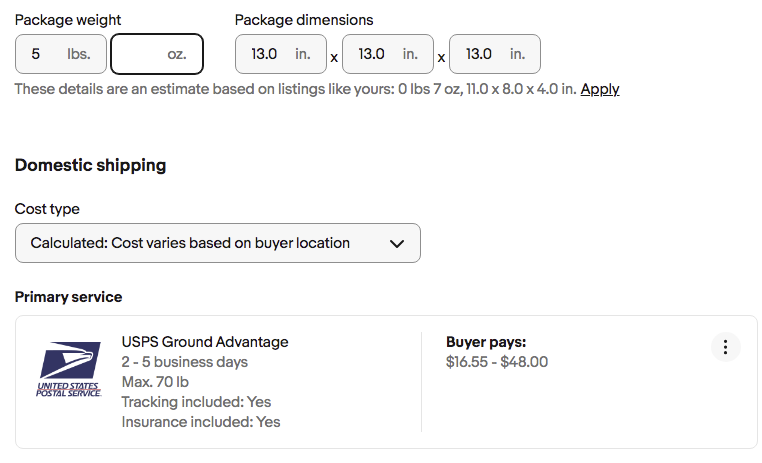Click the Primary service label
This screenshot has width=762, height=463.
point(68,297)
